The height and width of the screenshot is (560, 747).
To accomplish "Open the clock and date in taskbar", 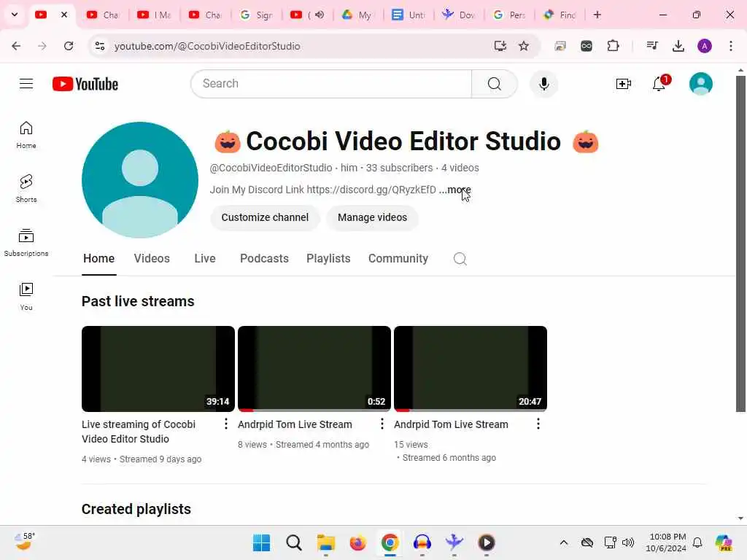I will tap(666, 542).
